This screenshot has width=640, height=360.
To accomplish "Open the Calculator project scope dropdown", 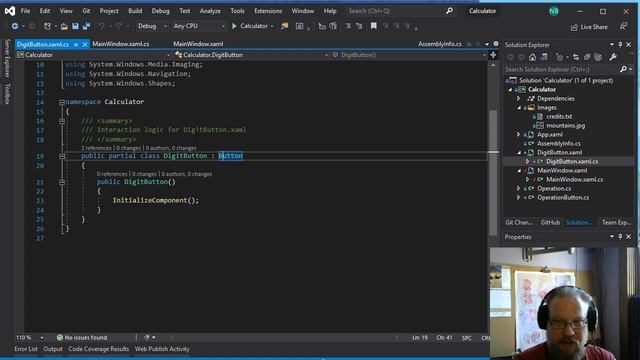I will [x=93, y=55].
